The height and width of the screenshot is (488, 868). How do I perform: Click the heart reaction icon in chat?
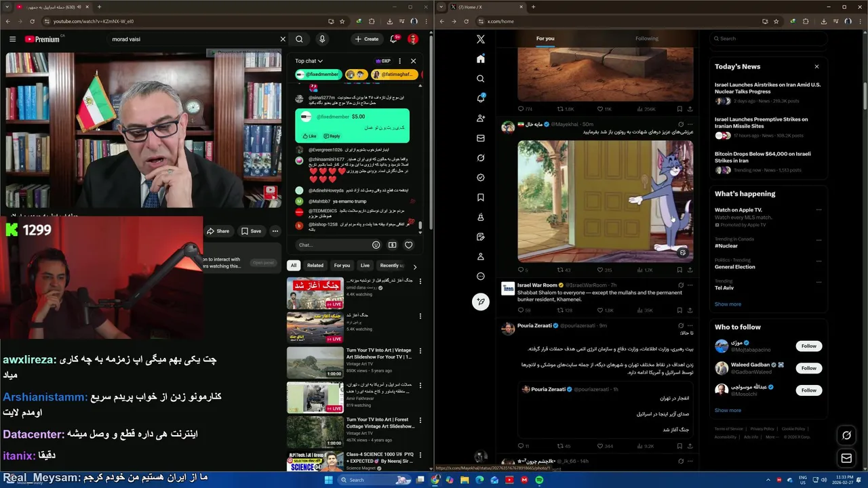408,245
